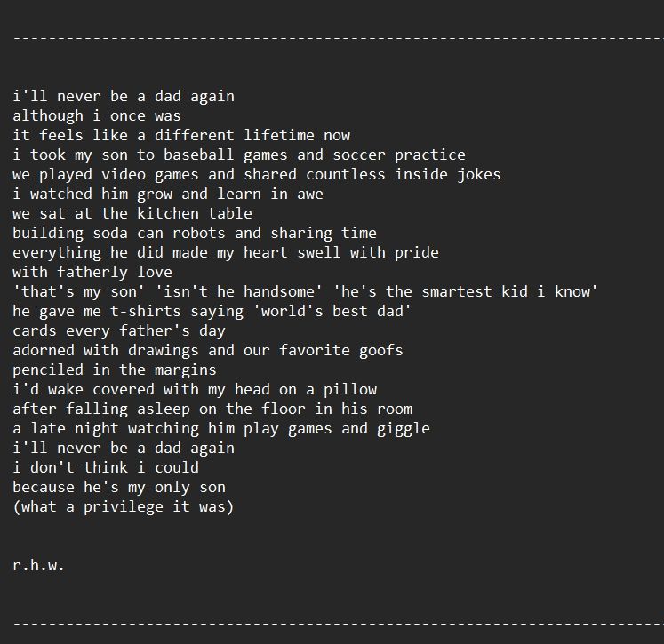Click the text 'although i once was'
664x644 pixels.
click(97, 116)
